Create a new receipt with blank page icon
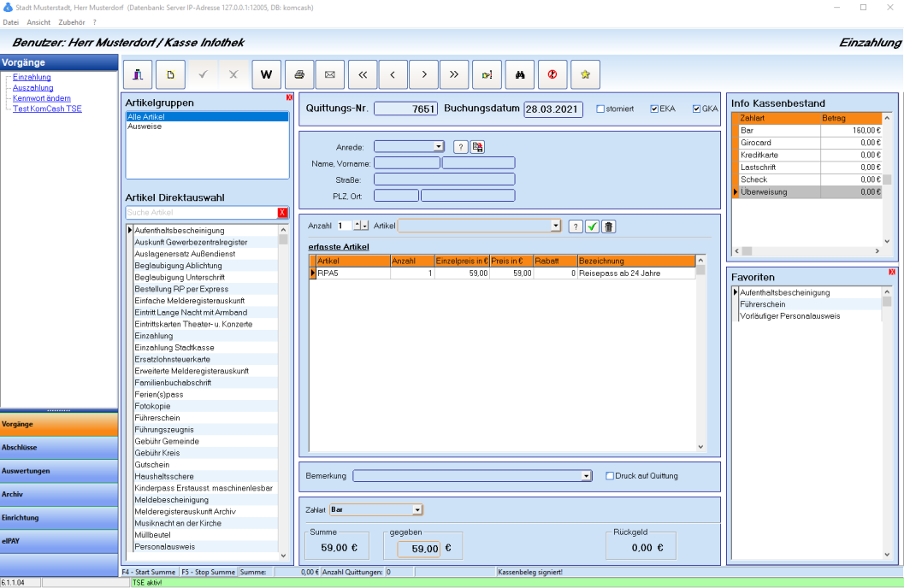This screenshot has height=588, width=904. point(170,74)
